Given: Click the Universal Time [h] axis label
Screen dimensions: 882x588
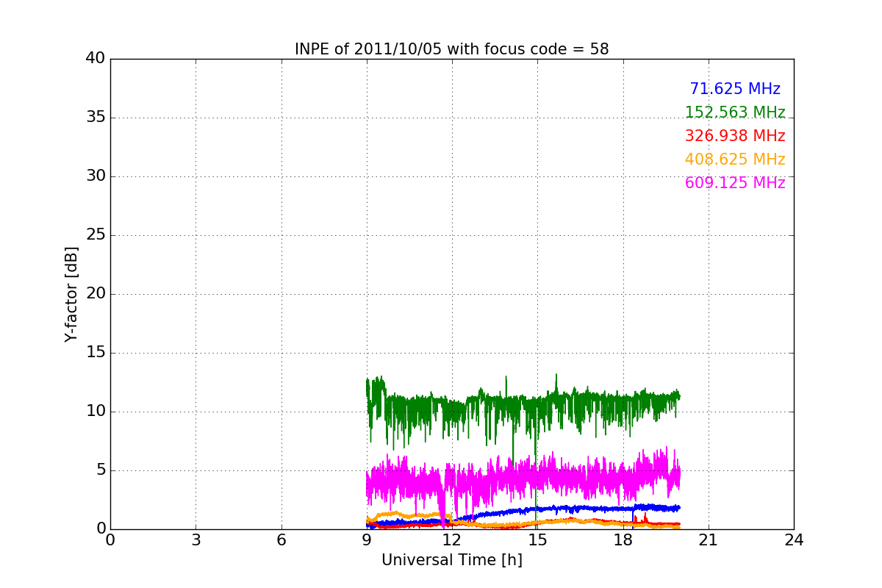Looking at the screenshot, I should pyautogui.click(x=451, y=560).
